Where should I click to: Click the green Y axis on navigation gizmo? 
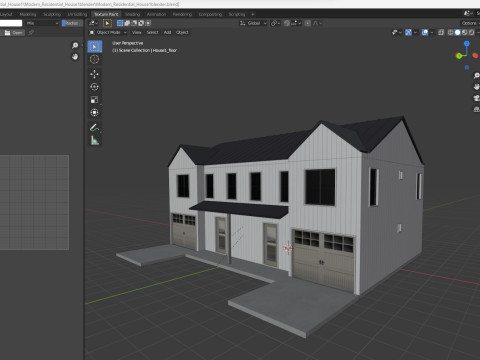tap(459, 56)
